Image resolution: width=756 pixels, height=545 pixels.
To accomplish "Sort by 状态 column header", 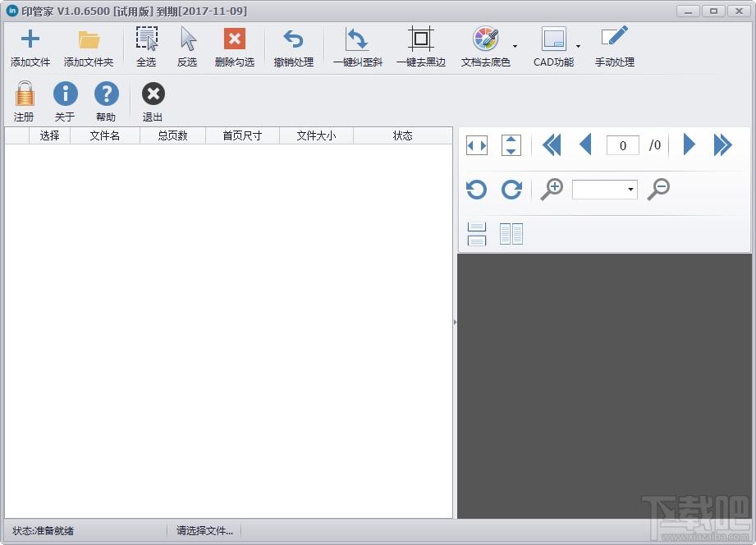I will click(402, 136).
